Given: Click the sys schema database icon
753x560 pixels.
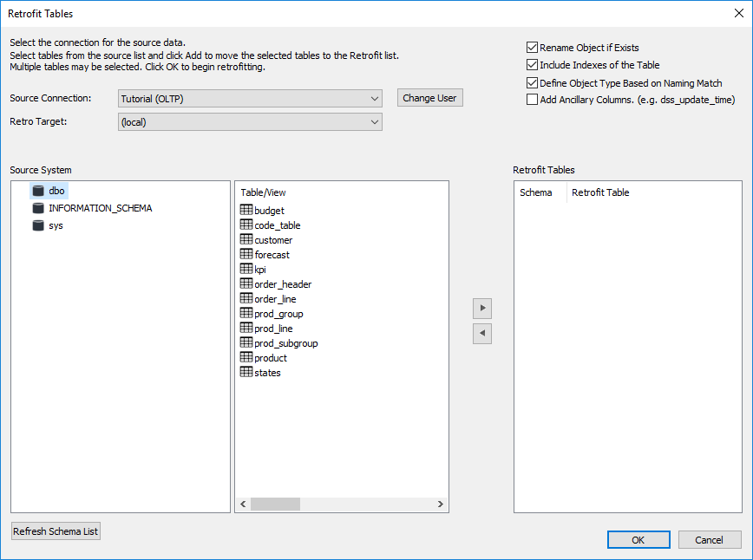Looking at the screenshot, I should (38, 225).
